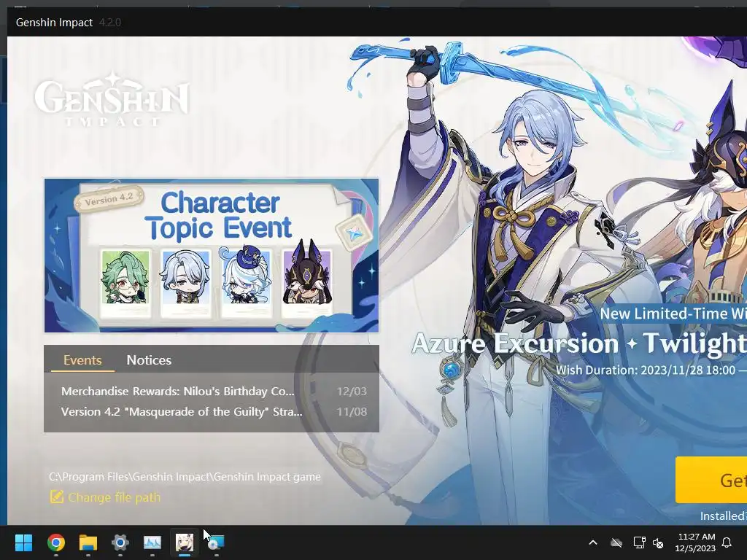747x560 pixels.
Task: Click the 11/08 date entry
Action: (352, 412)
